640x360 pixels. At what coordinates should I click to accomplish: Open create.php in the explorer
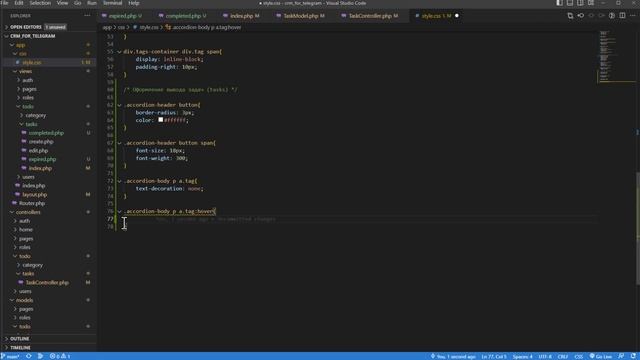48,142
